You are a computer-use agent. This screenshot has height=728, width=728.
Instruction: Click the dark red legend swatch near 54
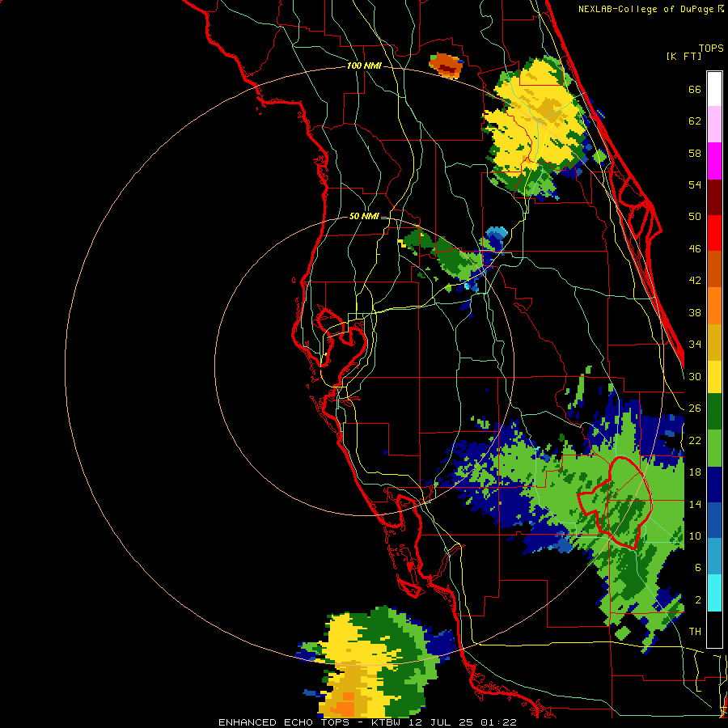pyautogui.click(x=714, y=197)
